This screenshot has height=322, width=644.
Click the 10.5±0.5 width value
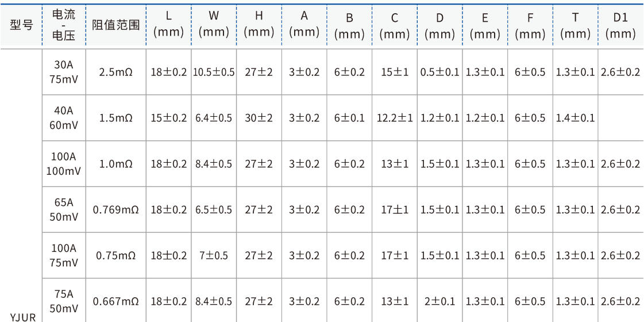[214, 72]
